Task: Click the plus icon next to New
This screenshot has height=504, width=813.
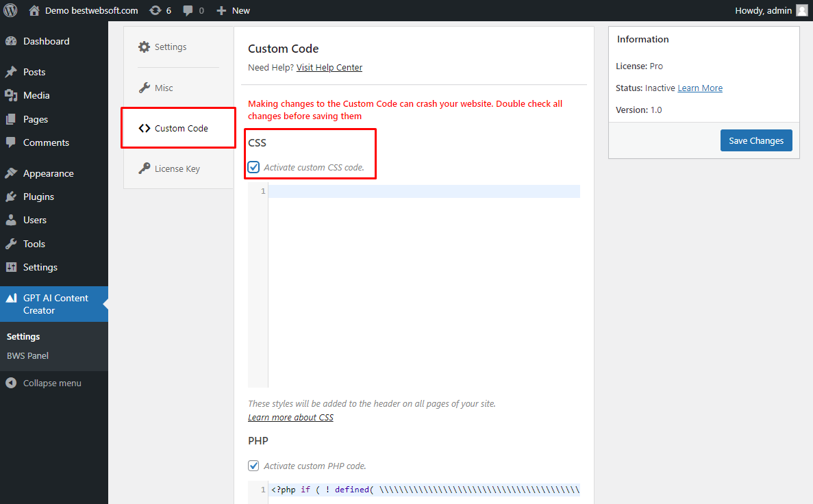Action: (x=221, y=11)
